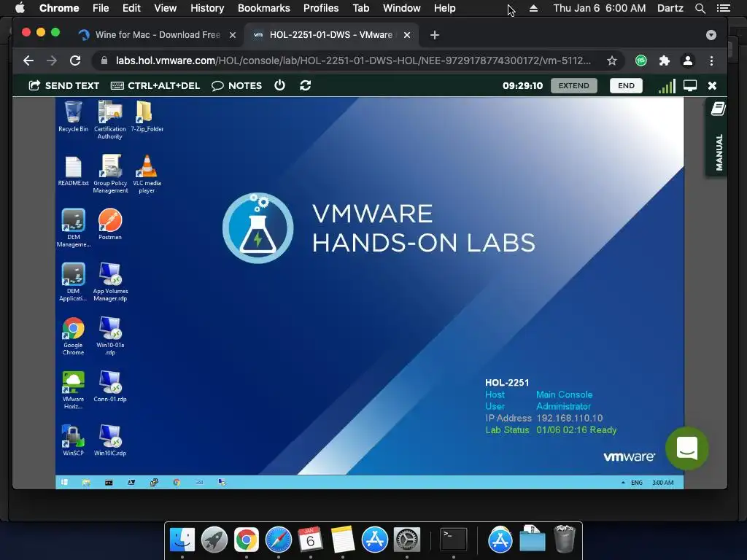Go back in Chrome navigation
This screenshot has width=747, height=560.
[28, 61]
